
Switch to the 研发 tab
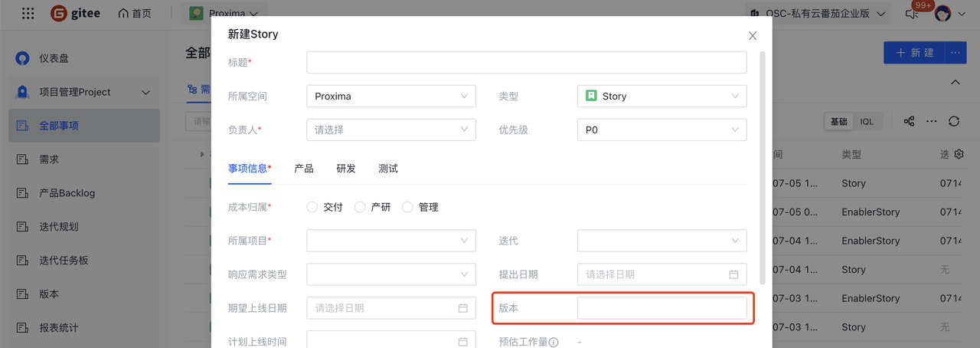coord(346,169)
